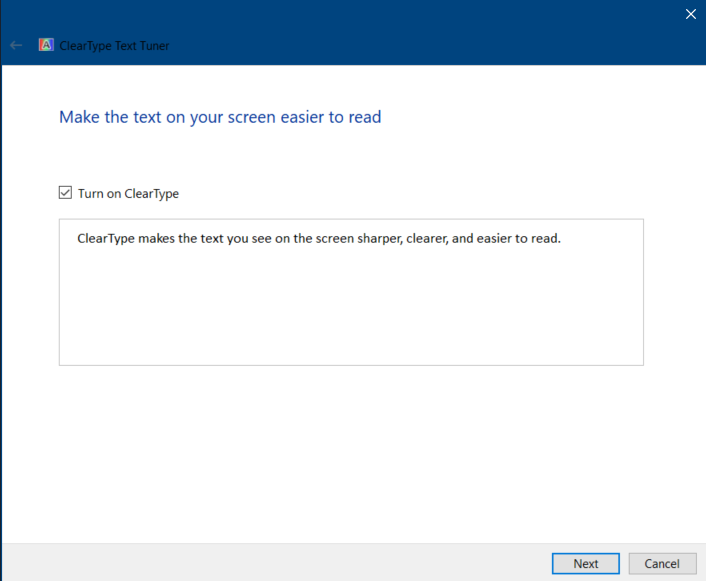Click the "ClearType Text Tuner" window title
This screenshot has width=706, height=581.
pos(114,46)
